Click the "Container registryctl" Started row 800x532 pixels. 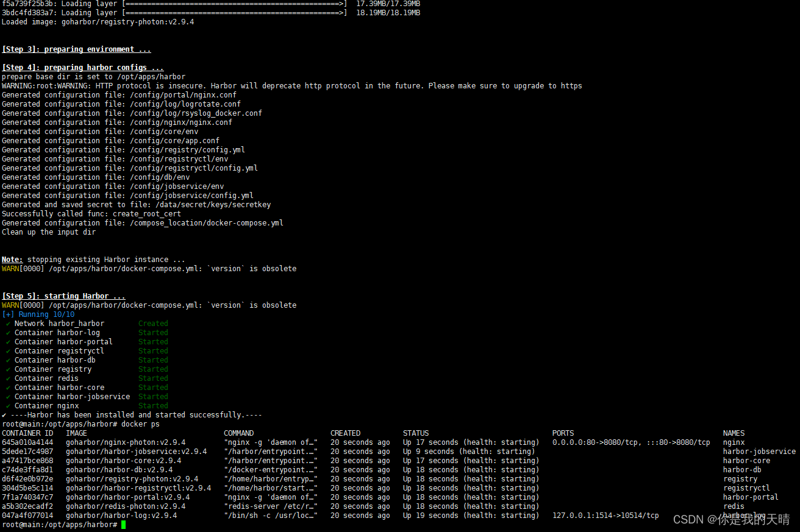point(87,351)
